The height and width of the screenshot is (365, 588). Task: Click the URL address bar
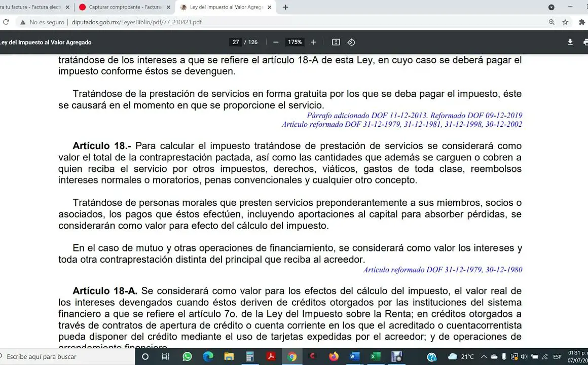click(x=304, y=22)
